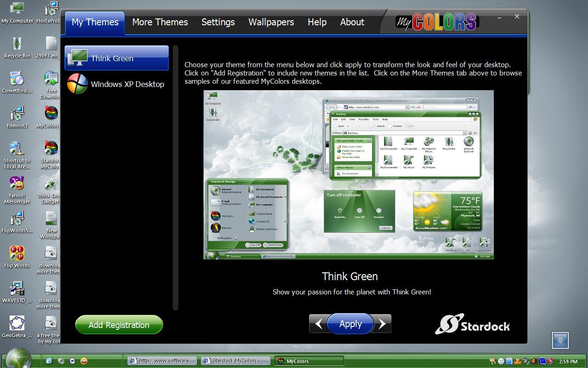Click the Think Green preview image
This screenshot has width=588, height=368.
click(348, 174)
